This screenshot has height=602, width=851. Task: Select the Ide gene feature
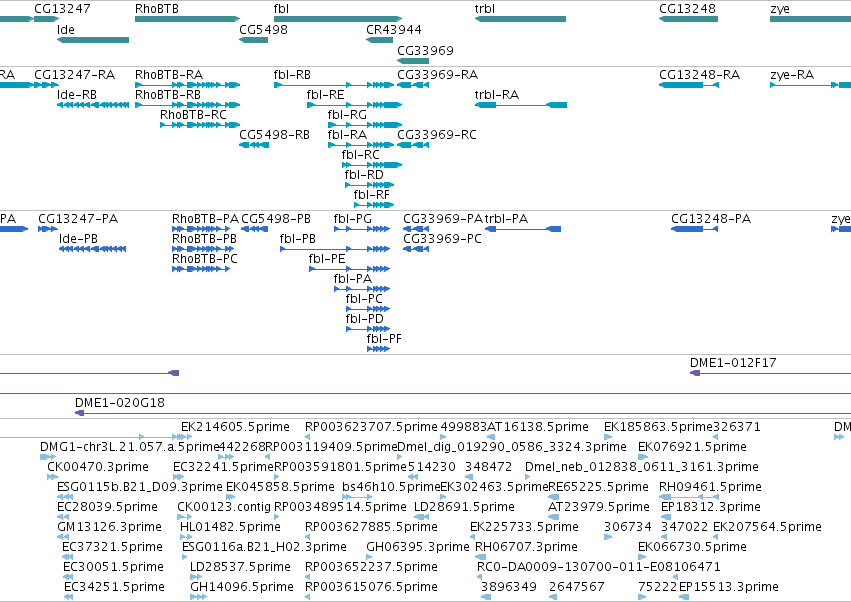click(93, 40)
